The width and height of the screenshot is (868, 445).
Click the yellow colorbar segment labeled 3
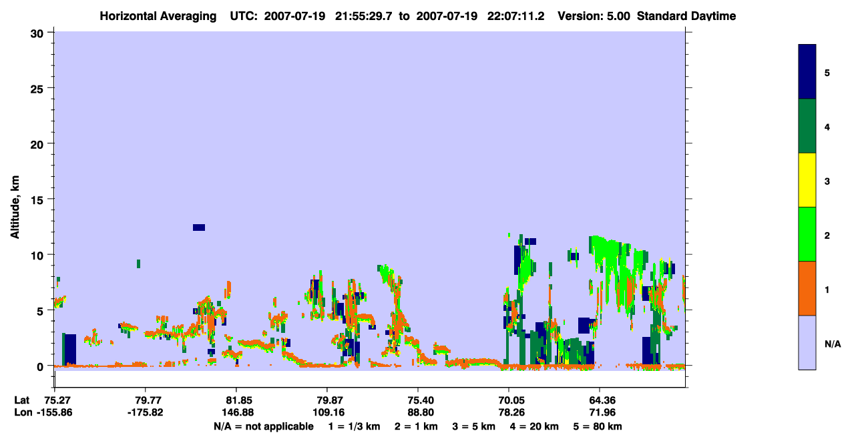click(x=807, y=181)
